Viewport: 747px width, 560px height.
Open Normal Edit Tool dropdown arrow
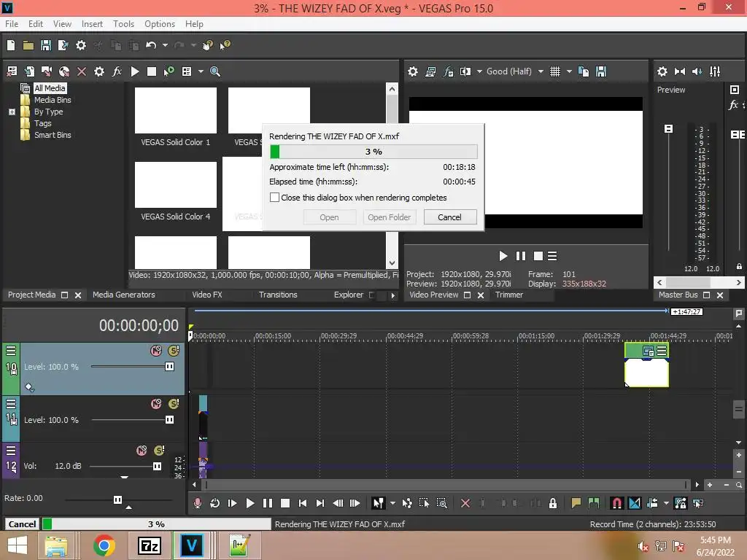pyautogui.click(x=392, y=503)
